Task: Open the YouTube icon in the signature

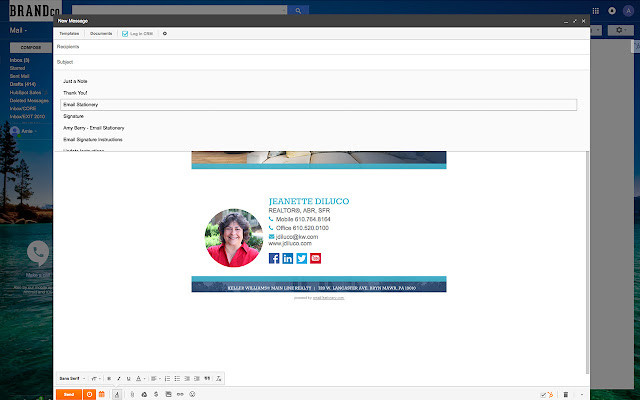Action: (316, 258)
